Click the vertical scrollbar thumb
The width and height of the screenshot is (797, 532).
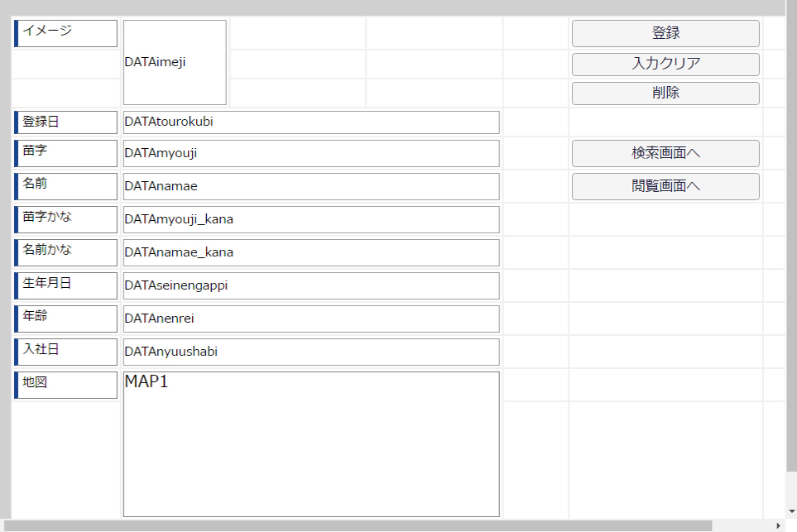(791, 236)
